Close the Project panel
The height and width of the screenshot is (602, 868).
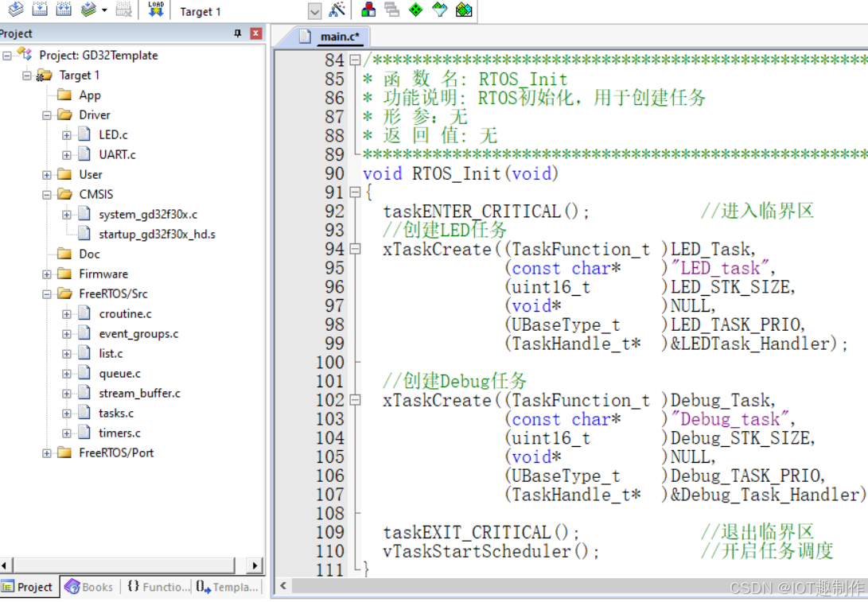coord(255,33)
